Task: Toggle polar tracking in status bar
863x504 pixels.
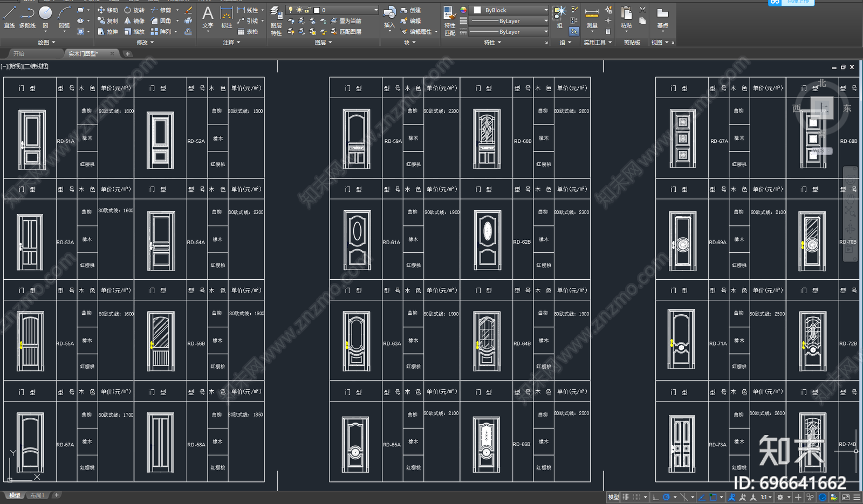Action: [667, 497]
